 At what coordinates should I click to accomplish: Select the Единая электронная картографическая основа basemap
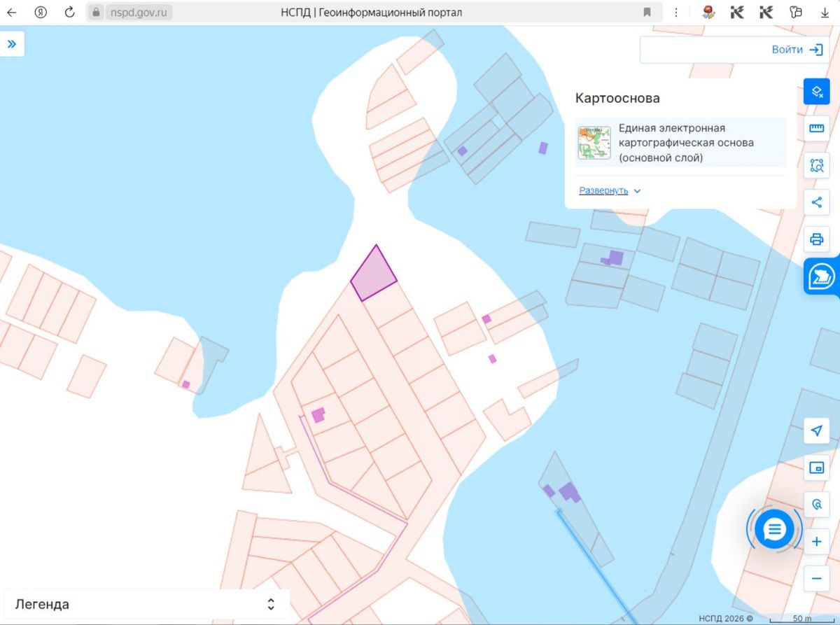pyautogui.click(x=681, y=143)
